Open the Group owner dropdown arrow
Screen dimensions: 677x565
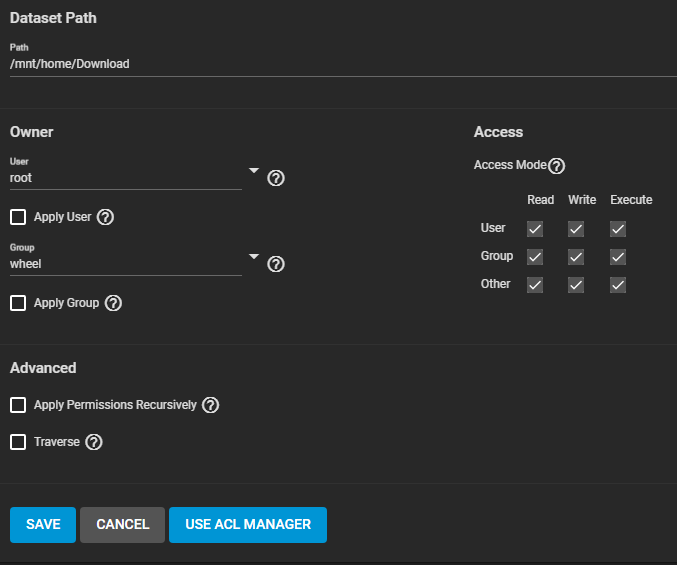pyautogui.click(x=254, y=257)
